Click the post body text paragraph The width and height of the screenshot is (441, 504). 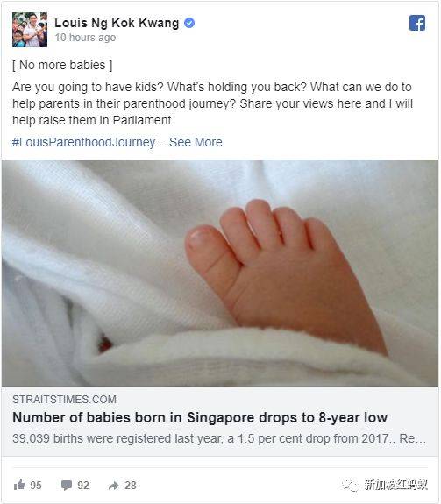212,103
